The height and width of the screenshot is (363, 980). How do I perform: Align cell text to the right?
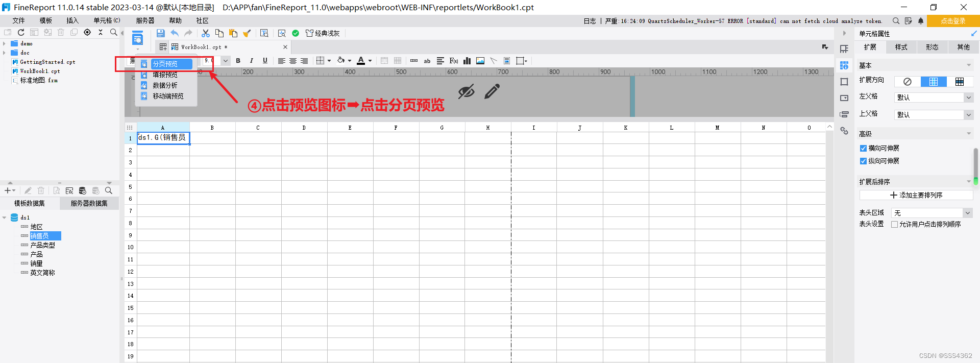point(304,61)
